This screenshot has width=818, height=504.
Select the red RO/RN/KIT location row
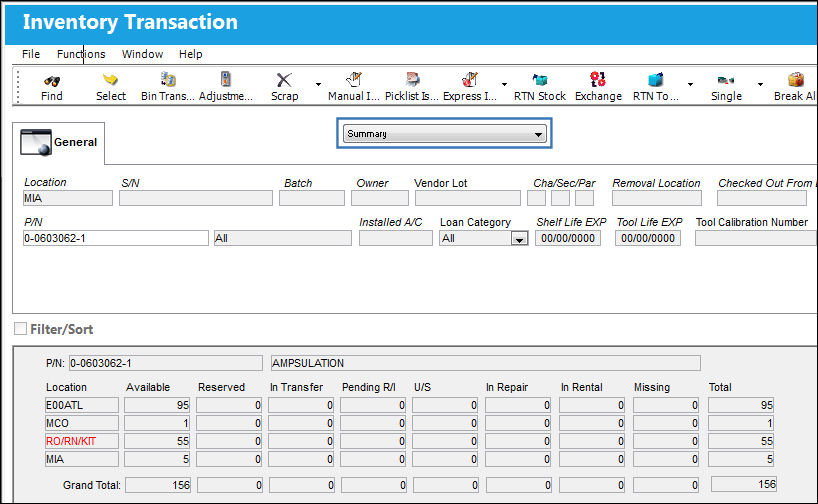tap(82, 441)
